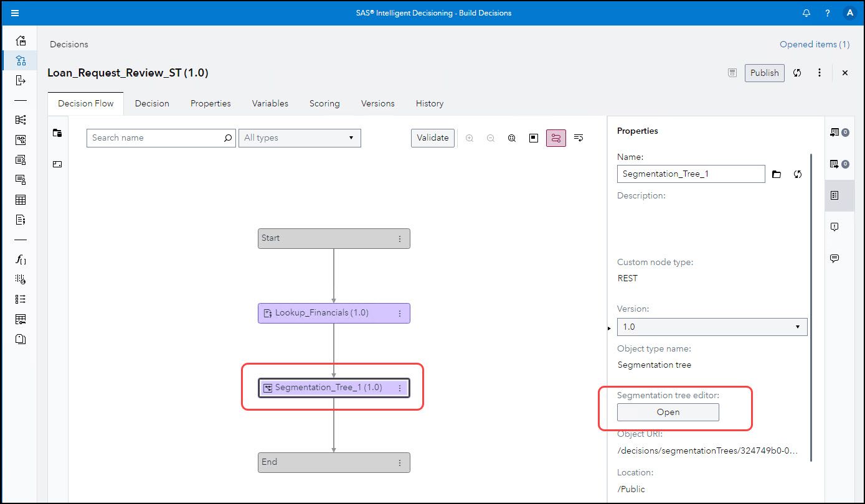Toggle the highlighted pink layout button
The height and width of the screenshot is (504, 865).
[556, 138]
